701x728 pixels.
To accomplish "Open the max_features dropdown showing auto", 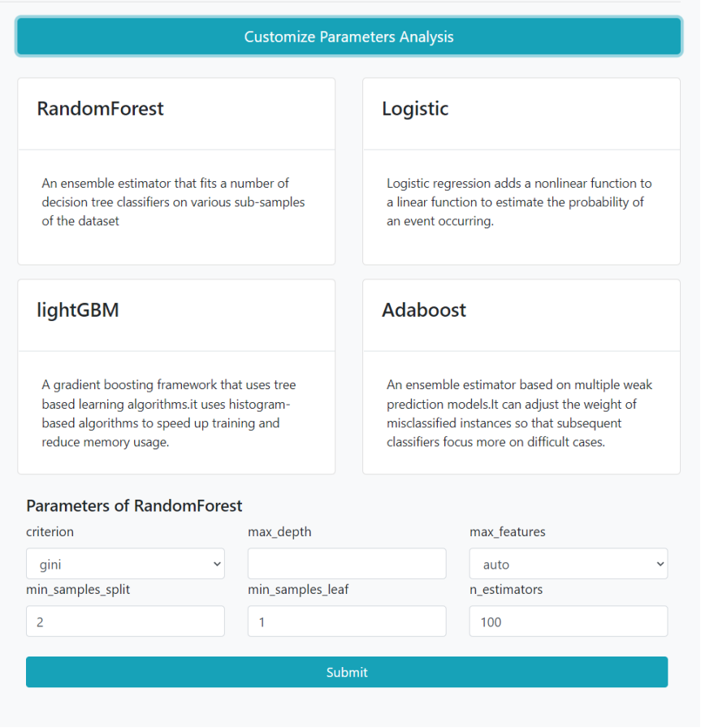I will (569, 564).
